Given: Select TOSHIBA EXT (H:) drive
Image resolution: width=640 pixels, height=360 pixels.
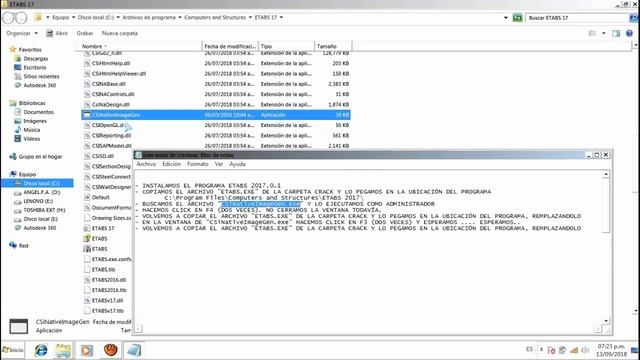Looking at the screenshot, I should (x=44, y=210).
